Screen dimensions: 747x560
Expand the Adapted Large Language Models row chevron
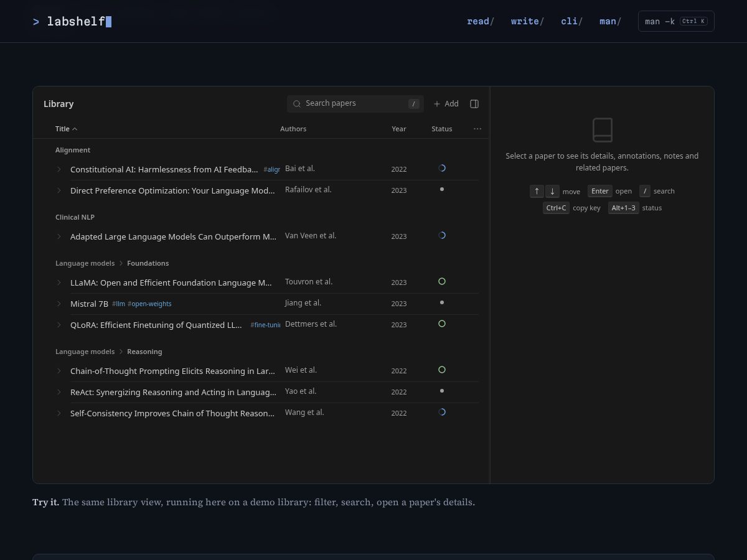tap(59, 236)
